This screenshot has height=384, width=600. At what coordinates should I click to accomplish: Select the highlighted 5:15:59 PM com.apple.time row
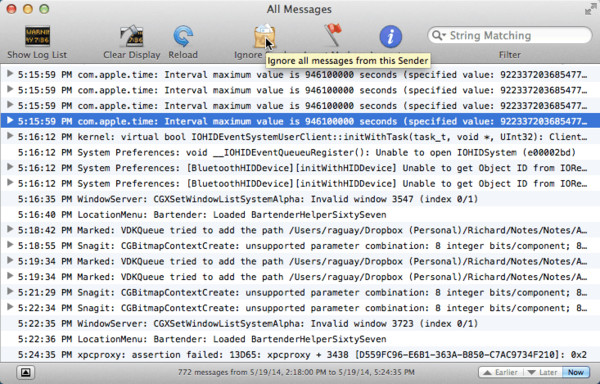coord(300,121)
